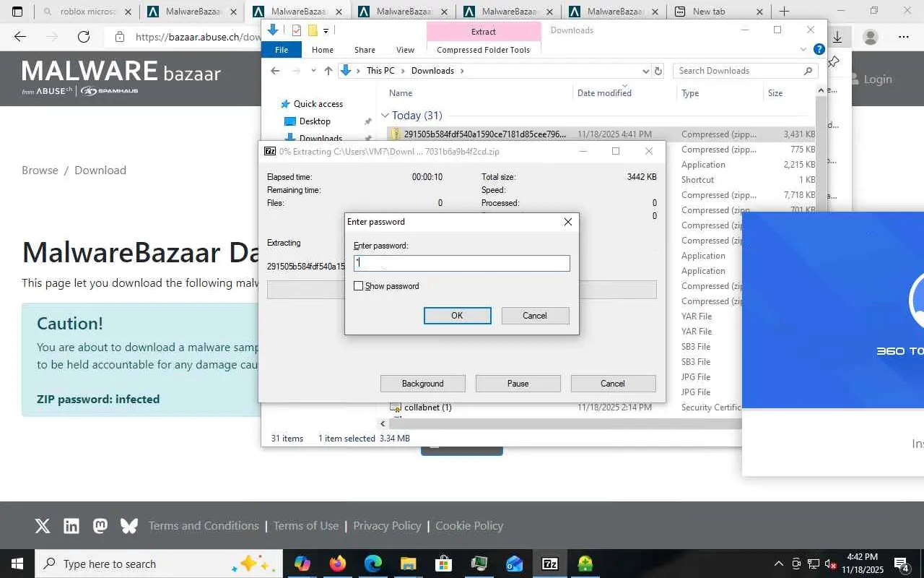This screenshot has height=578, width=924.
Task: Switch to the View ribbon tab
Action: click(x=406, y=50)
